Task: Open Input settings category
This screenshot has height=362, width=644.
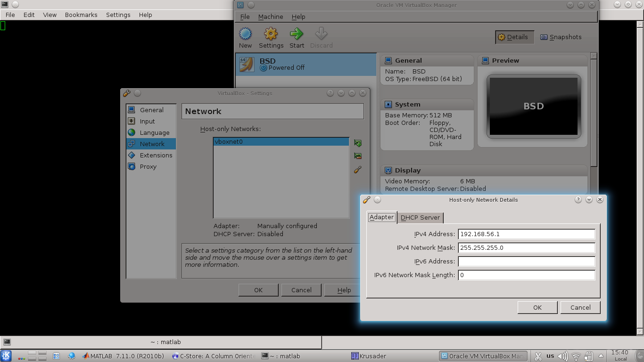Action: coord(151,121)
